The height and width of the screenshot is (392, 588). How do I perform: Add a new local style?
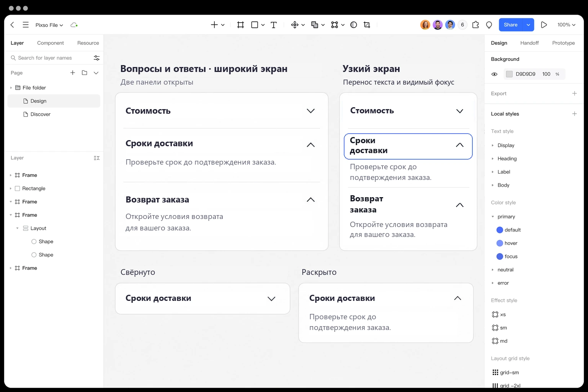[x=574, y=114]
